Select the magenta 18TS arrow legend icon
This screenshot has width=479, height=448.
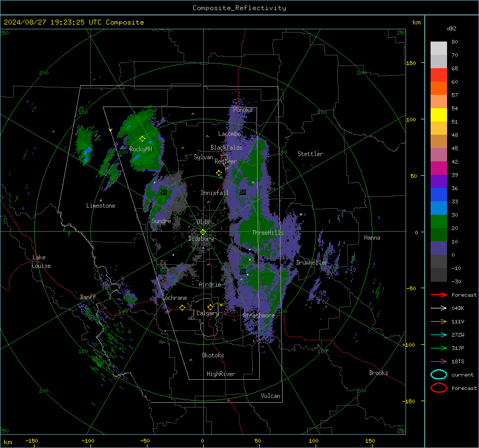click(x=439, y=362)
